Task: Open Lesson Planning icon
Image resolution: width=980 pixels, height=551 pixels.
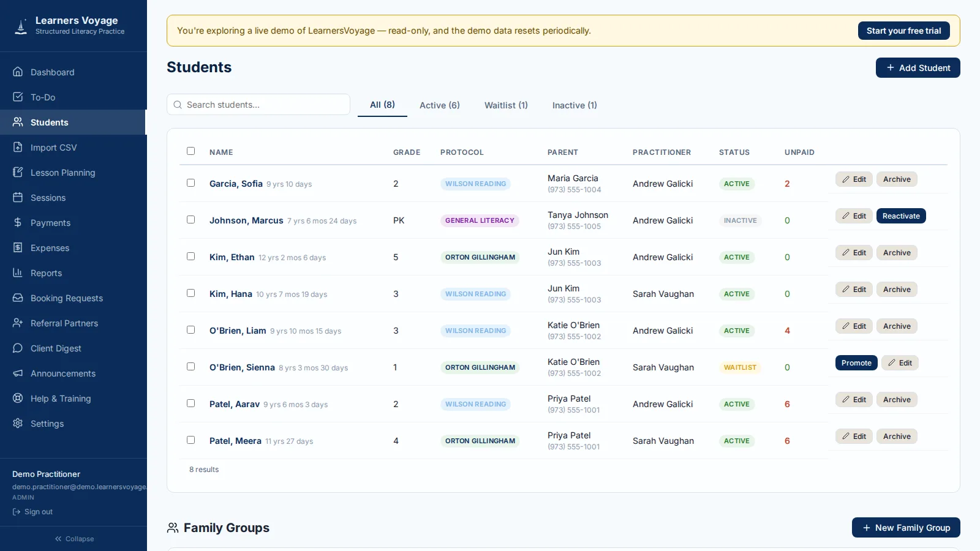Action: pyautogui.click(x=18, y=172)
